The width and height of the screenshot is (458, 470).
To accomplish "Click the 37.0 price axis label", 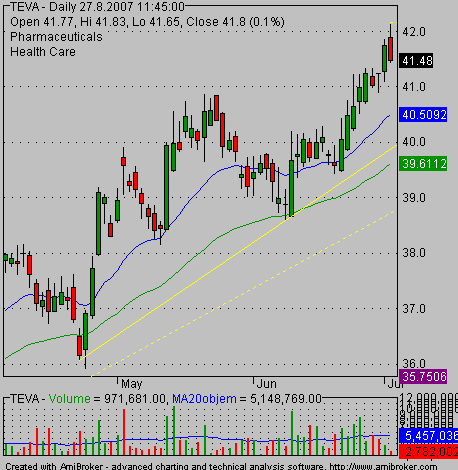I will tap(414, 308).
